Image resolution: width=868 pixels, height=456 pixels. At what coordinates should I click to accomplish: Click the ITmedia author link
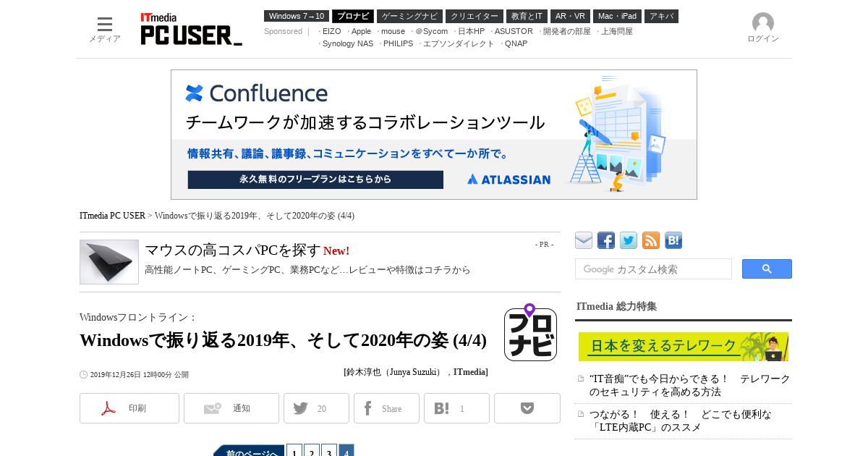(469, 372)
